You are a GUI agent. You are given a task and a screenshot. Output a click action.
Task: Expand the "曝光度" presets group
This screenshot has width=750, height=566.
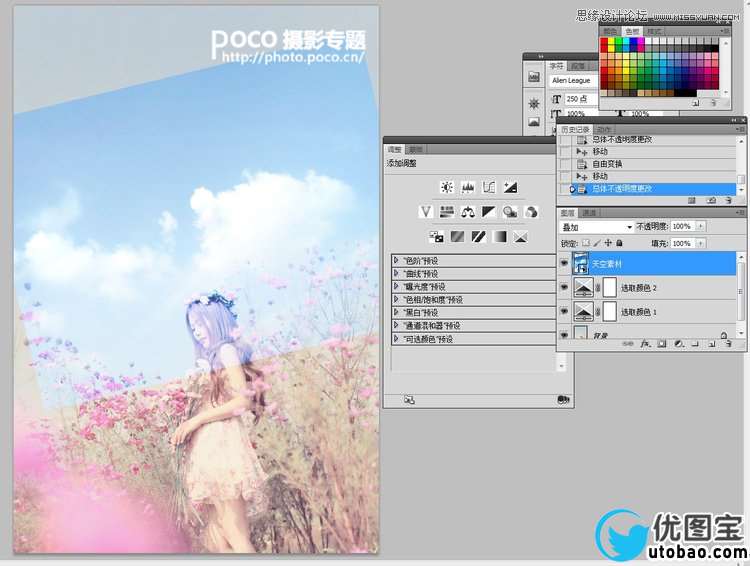pyautogui.click(x=396, y=286)
